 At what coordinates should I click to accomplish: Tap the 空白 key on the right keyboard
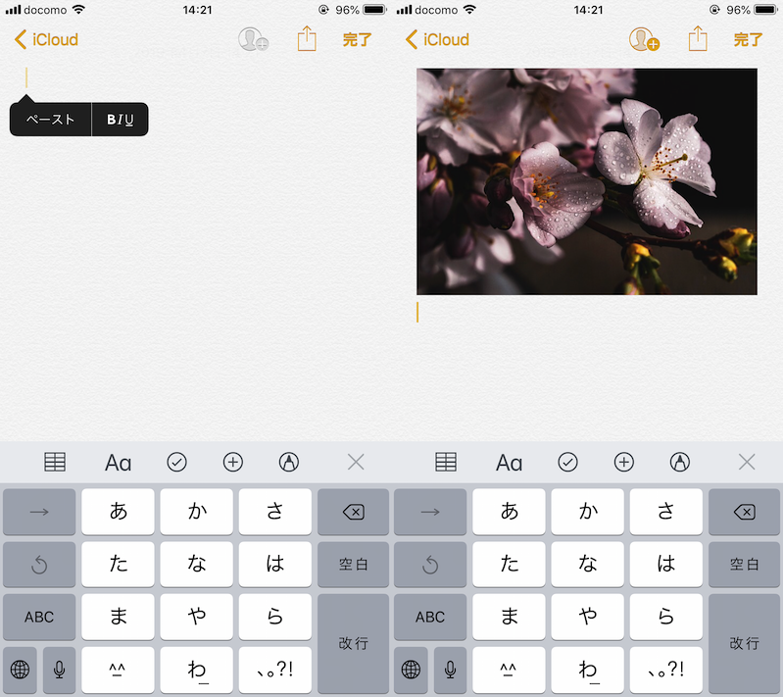click(x=744, y=565)
